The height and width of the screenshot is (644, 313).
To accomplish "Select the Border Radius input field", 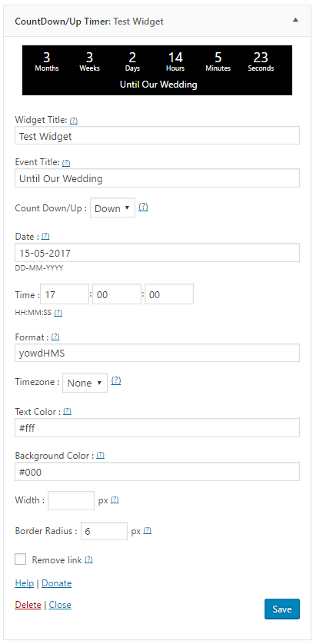I will [105, 531].
